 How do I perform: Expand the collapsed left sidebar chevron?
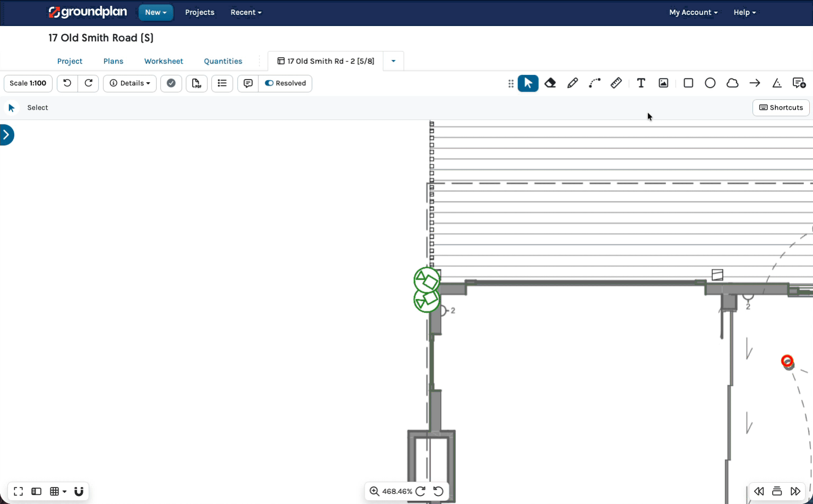coord(7,135)
